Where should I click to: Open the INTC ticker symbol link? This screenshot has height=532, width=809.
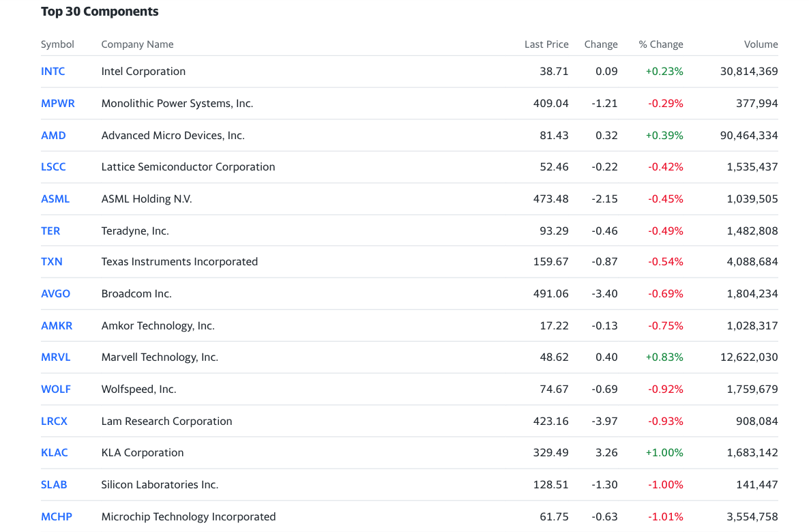point(53,71)
